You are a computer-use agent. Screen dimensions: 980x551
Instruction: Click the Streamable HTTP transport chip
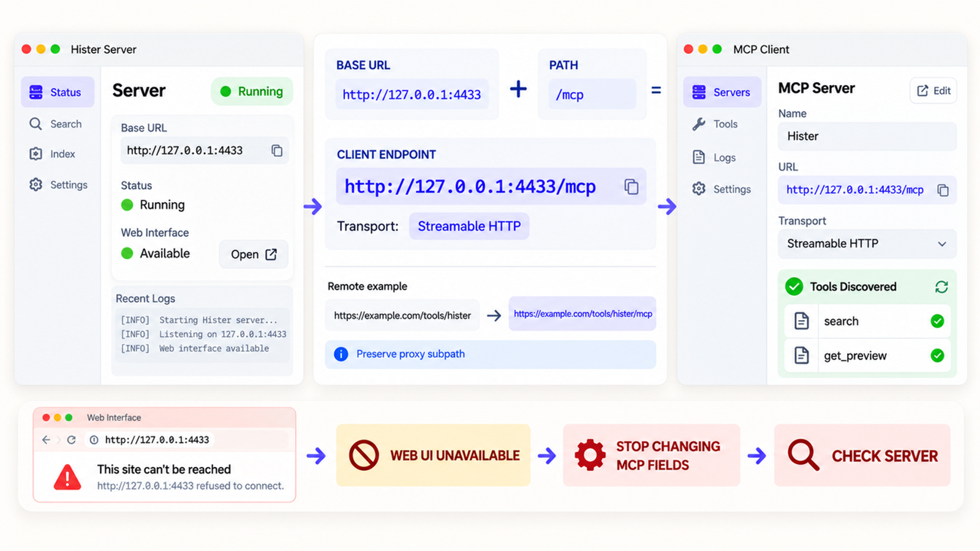coord(469,226)
